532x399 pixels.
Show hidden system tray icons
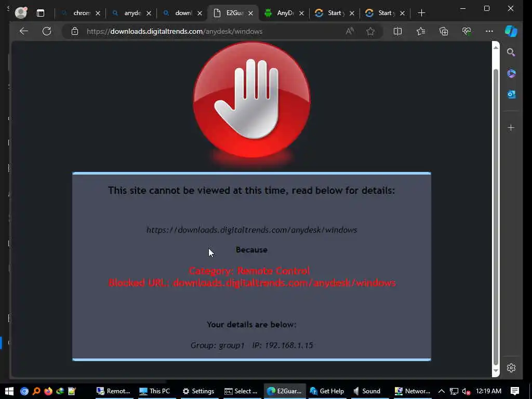pyautogui.click(x=442, y=391)
